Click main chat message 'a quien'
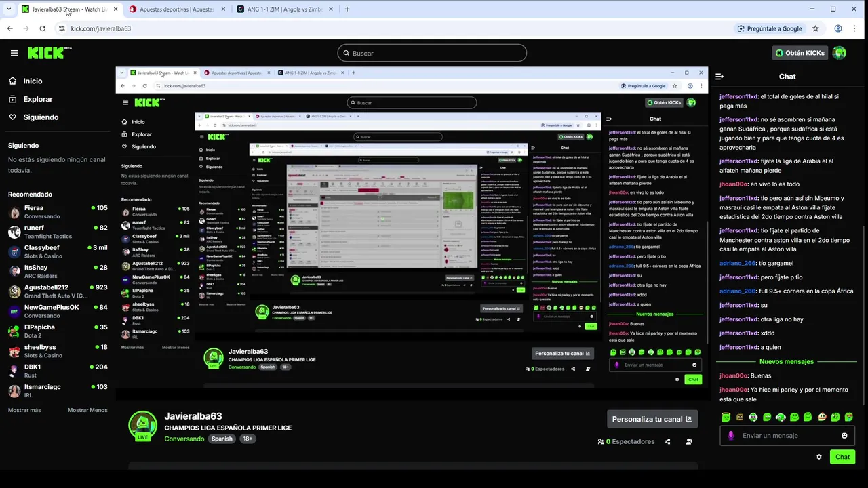The image size is (868, 488). (x=770, y=347)
